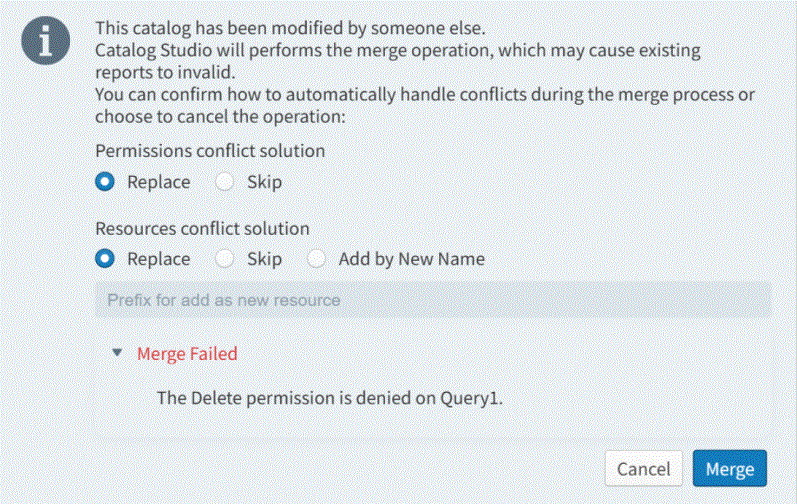The height and width of the screenshot is (504, 797).
Task: Click the 'Delete permission is denied' message
Action: pos(329,398)
